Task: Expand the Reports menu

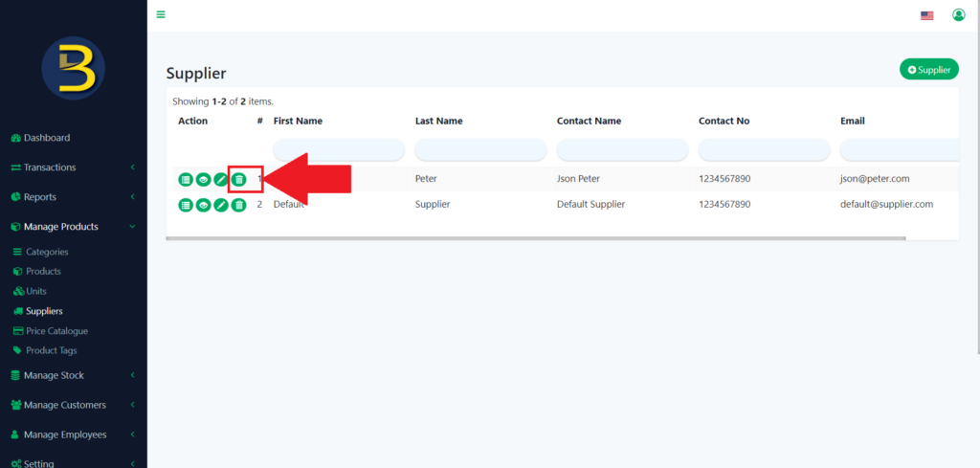Action: (x=40, y=197)
